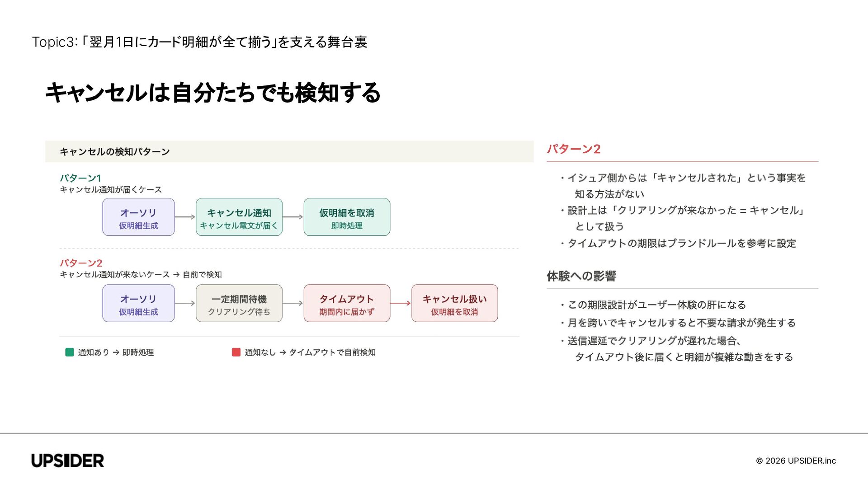Click the 一定期間待機 box

[x=239, y=303]
